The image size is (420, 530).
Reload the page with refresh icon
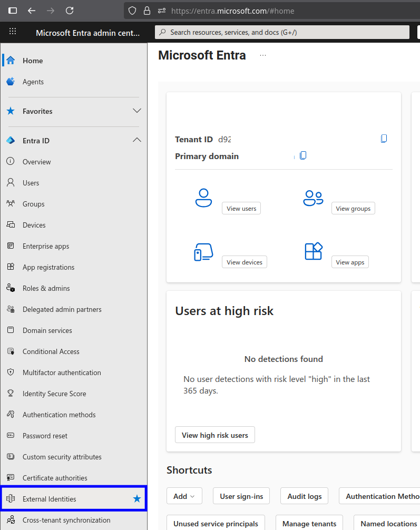click(x=70, y=11)
